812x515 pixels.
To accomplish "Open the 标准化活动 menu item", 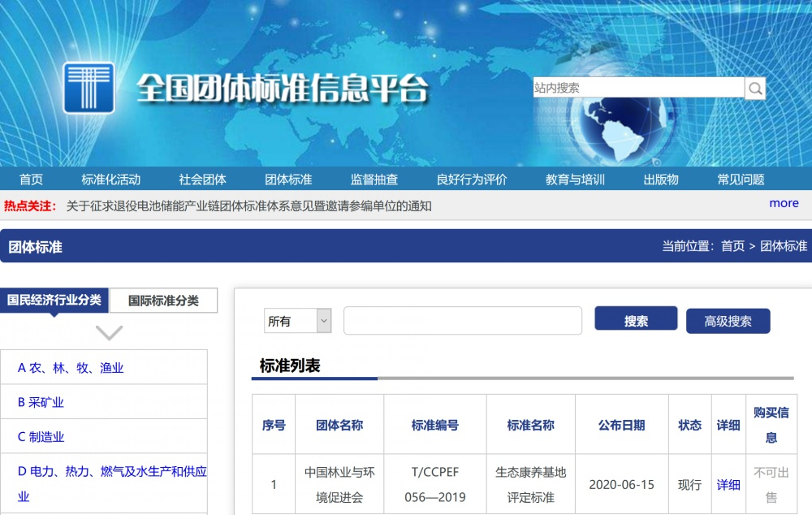I will click(110, 180).
